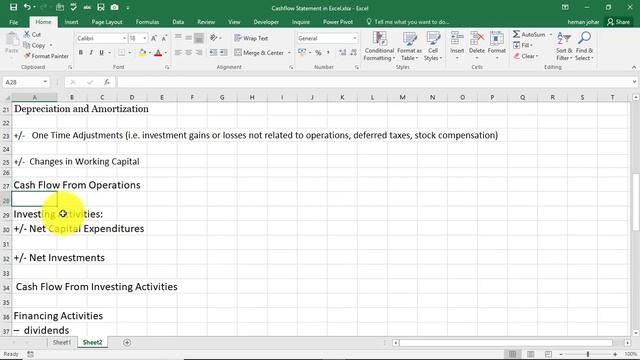Decrease indent
Screen dimensions: 640x360
tap(213, 53)
